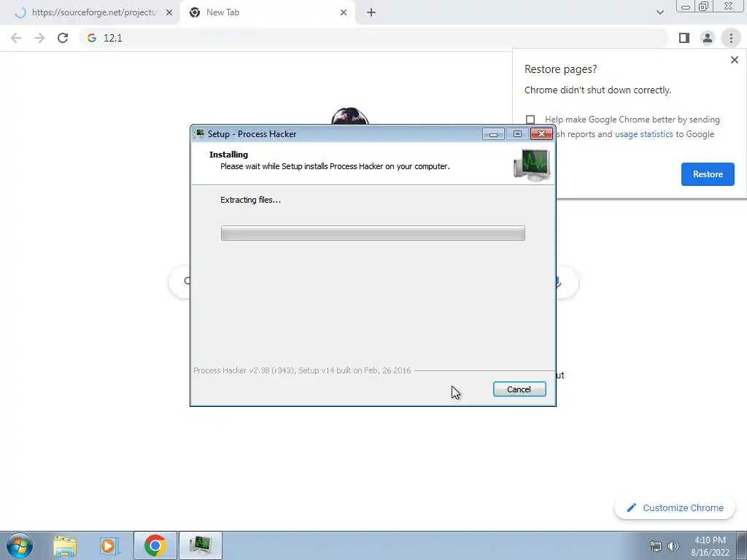Open Windows Explorer from the taskbar
Viewport: 747px width, 560px height.
point(65,545)
